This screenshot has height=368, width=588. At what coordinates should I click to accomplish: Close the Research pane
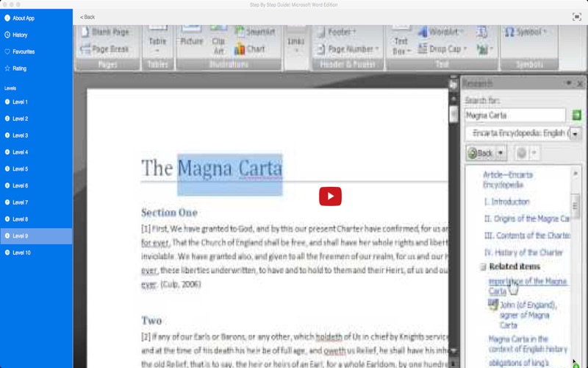point(580,84)
